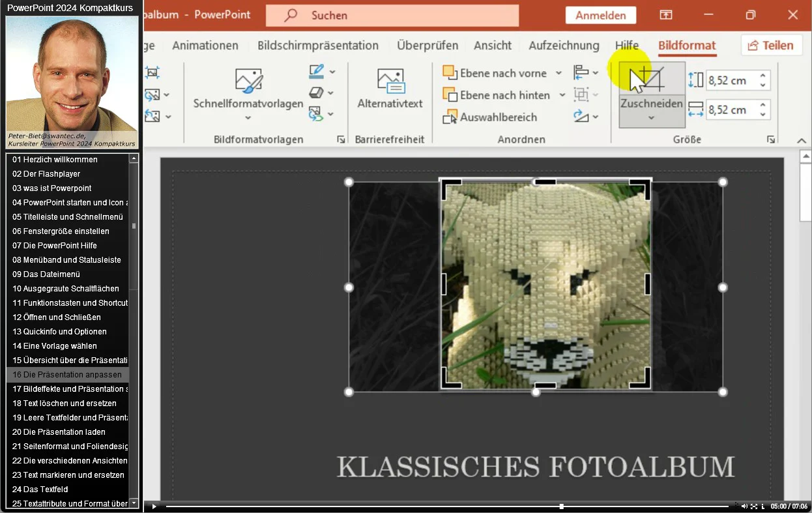Open the Auswahlbereich selection pane
Image resolution: width=812 pixels, height=513 pixels.
(x=490, y=117)
